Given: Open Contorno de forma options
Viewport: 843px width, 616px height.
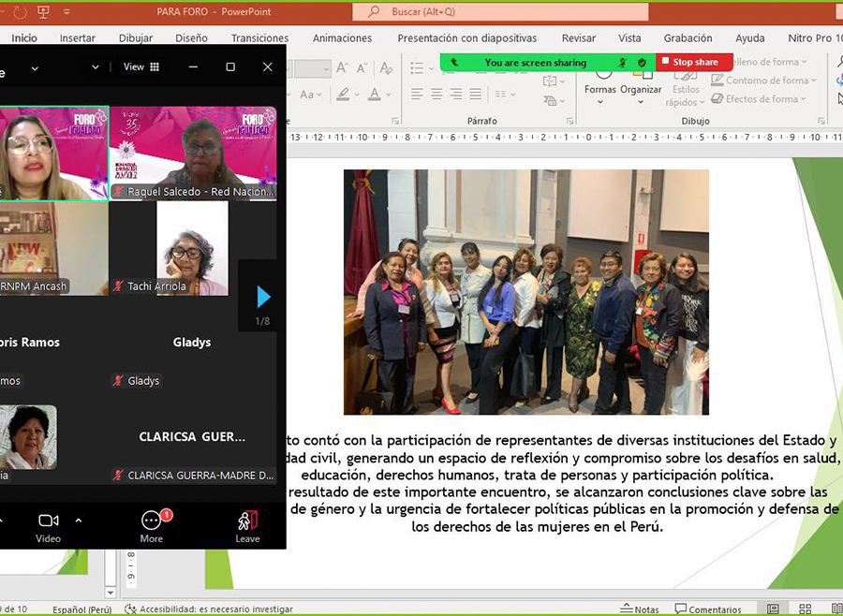Looking at the screenshot, I should pos(763,81).
